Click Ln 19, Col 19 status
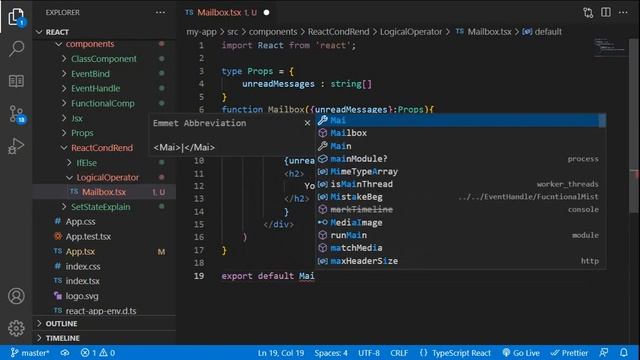The height and width of the screenshot is (360, 640). pyautogui.click(x=281, y=353)
